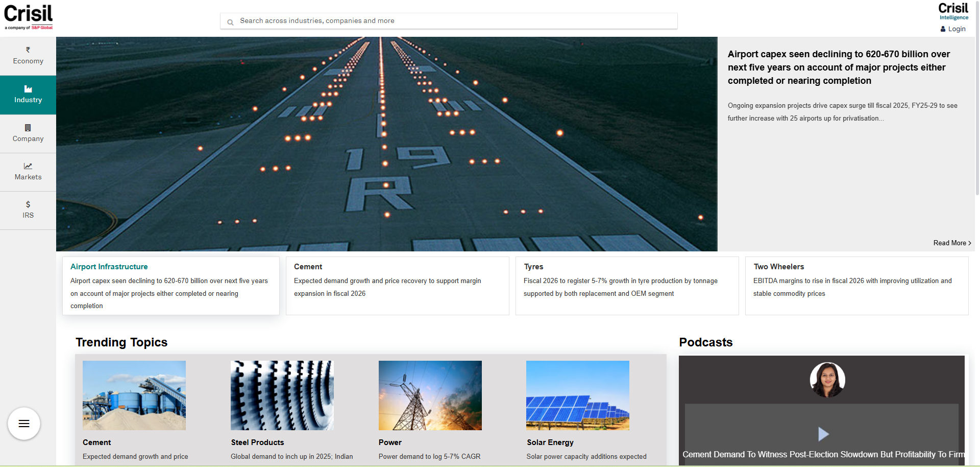Click the rupee Economy icon in sidebar
Image resolution: width=980 pixels, height=467 pixels.
click(28, 50)
